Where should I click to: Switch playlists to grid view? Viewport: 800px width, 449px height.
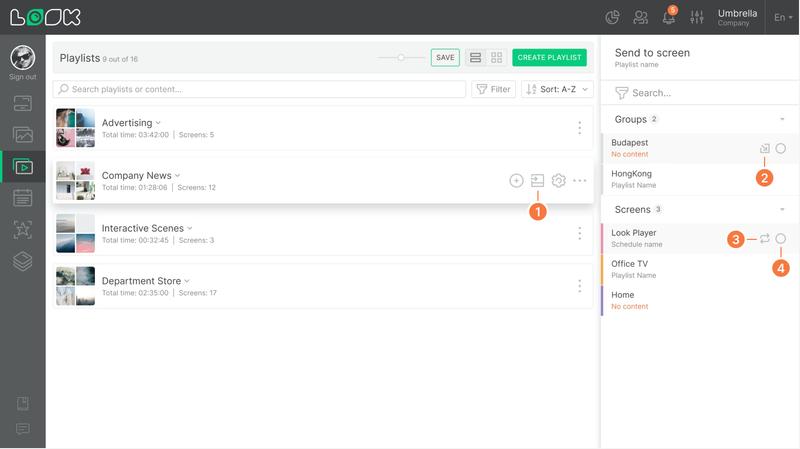pos(496,58)
